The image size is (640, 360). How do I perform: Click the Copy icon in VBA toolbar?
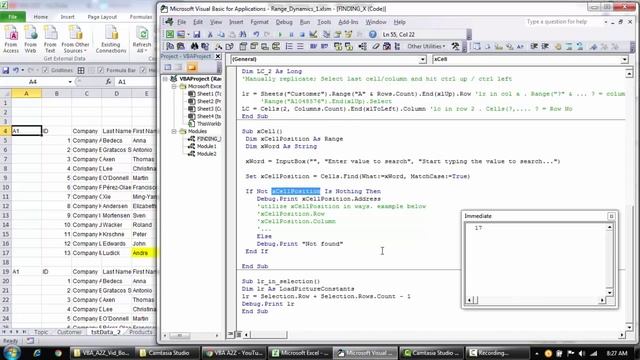coord(221,35)
